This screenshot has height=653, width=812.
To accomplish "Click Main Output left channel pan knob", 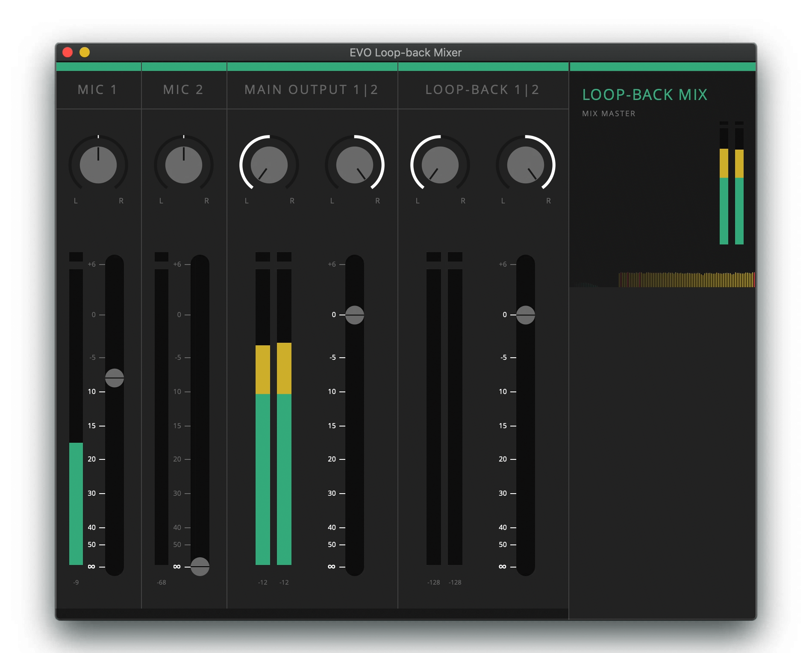I will (x=269, y=165).
